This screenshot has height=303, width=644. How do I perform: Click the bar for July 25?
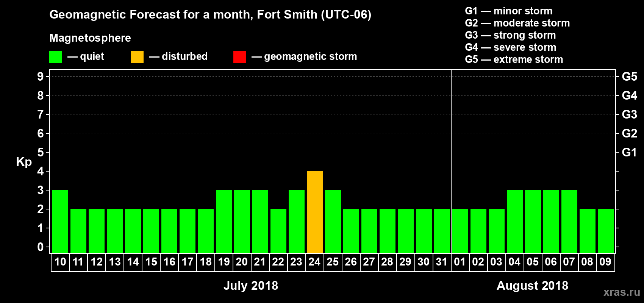[x=333, y=221]
